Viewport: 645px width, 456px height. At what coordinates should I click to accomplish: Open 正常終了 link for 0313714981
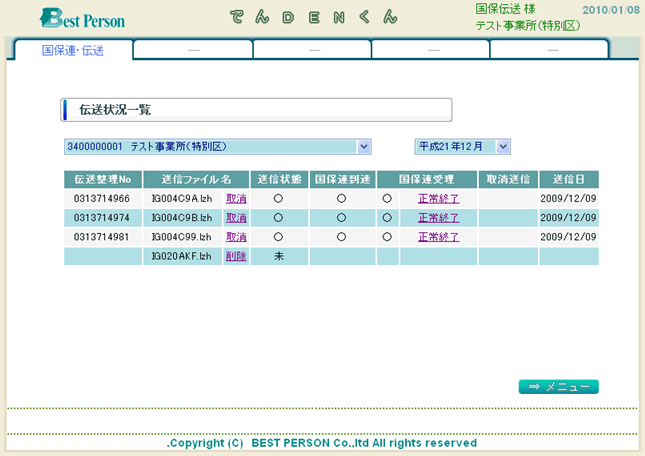439,237
